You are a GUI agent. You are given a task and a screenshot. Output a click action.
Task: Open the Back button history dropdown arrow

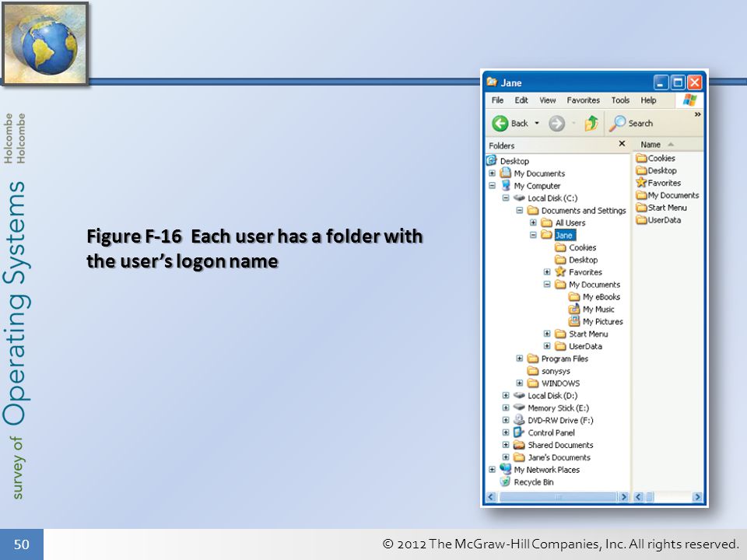537,124
